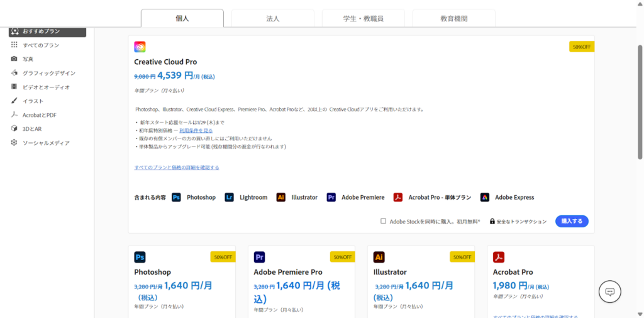Open the chat support bubble icon

[609, 291]
